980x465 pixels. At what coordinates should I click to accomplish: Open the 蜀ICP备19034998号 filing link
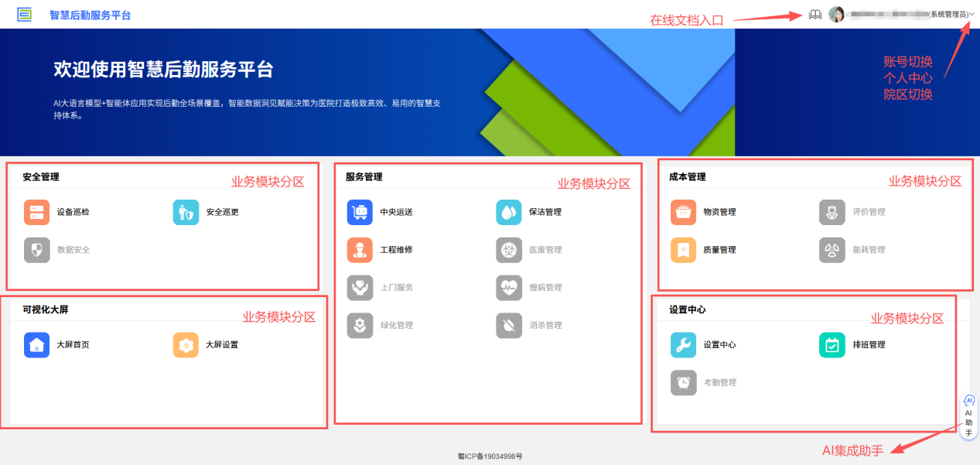point(490,456)
